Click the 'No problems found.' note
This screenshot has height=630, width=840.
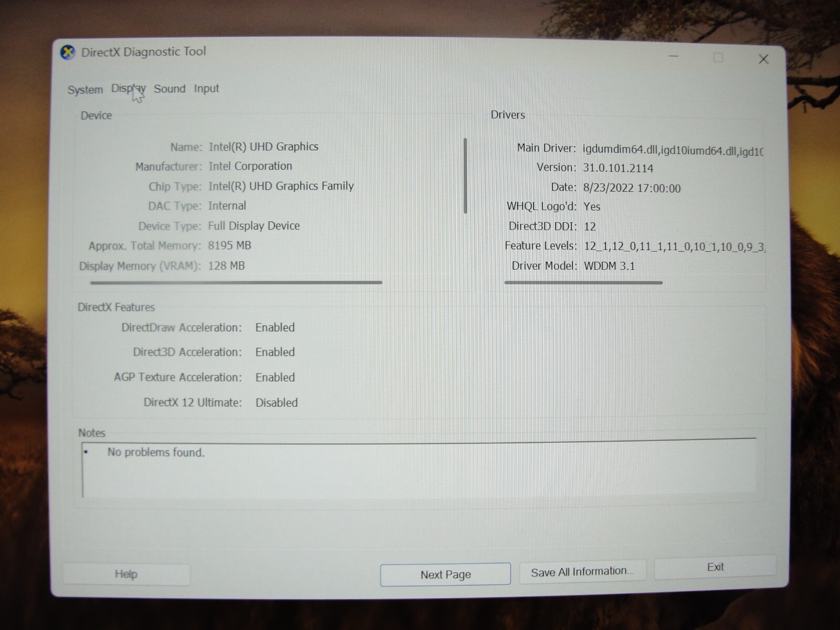coord(156,453)
